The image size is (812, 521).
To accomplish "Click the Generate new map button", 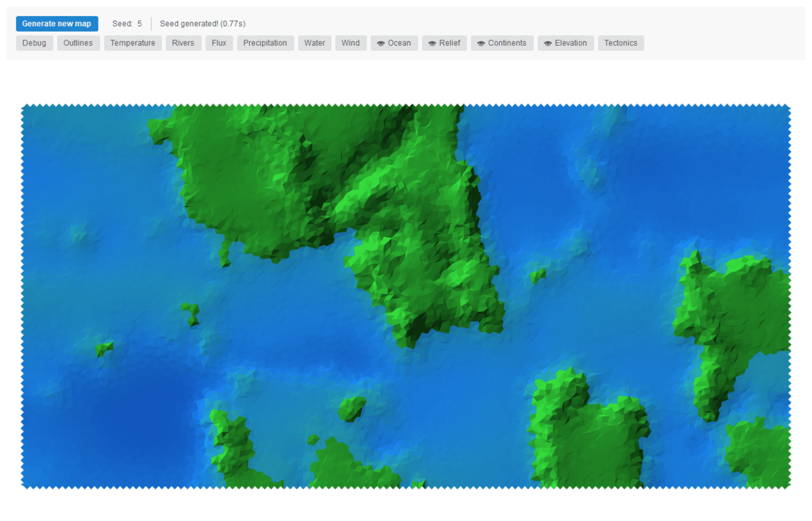I will [x=57, y=24].
